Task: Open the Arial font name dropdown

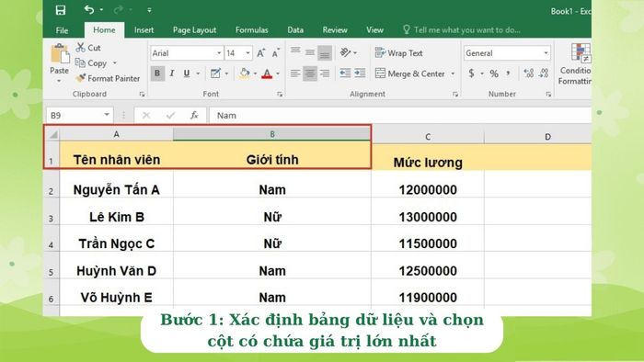Action: tap(219, 53)
